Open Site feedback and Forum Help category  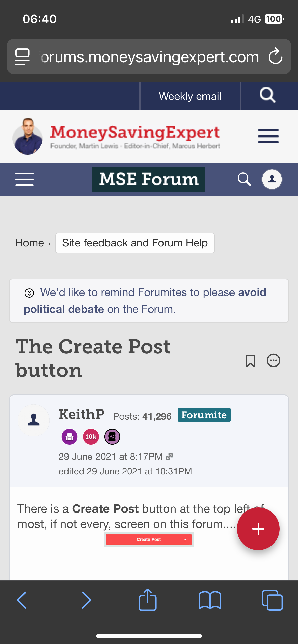tap(135, 243)
